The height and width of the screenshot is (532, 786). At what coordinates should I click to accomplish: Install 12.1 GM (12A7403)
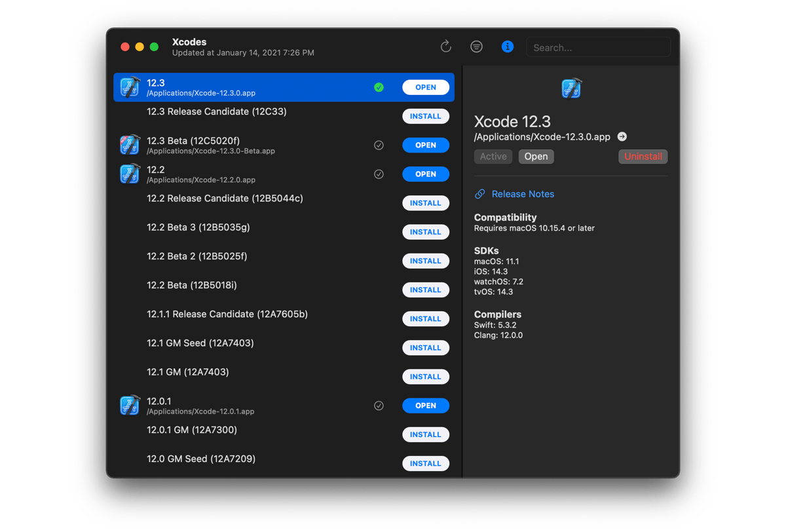pyautogui.click(x=426, y=377)
